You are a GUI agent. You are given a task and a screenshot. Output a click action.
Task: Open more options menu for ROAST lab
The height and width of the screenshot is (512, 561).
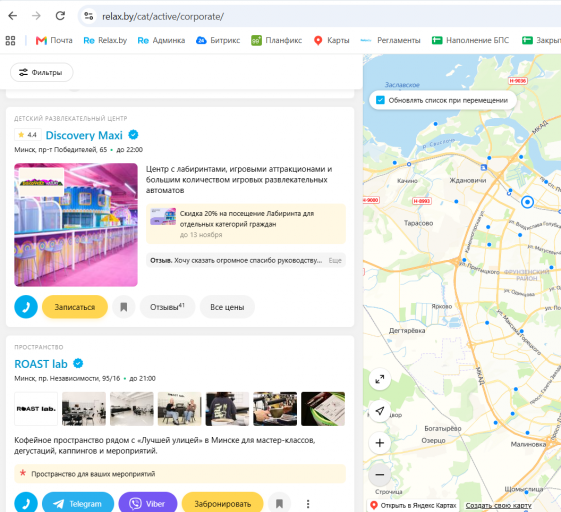pos(308,504)
